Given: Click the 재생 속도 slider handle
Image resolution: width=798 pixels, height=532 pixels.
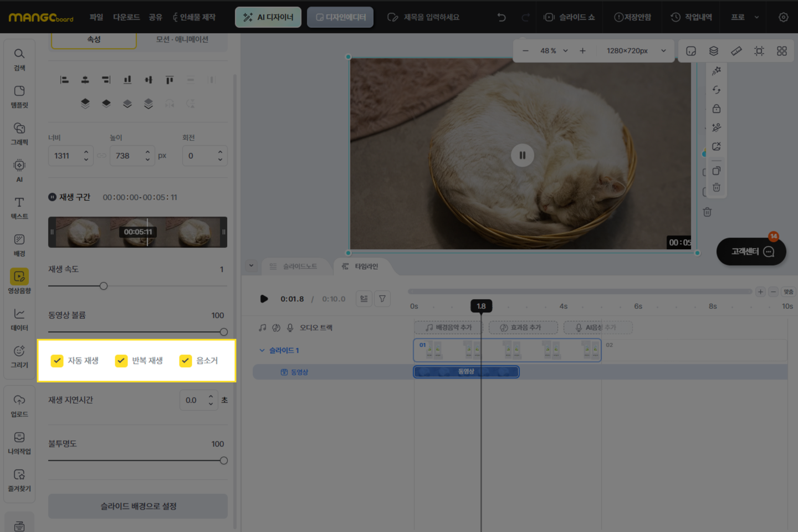Looking at the screenshot, I should point(104,286).
